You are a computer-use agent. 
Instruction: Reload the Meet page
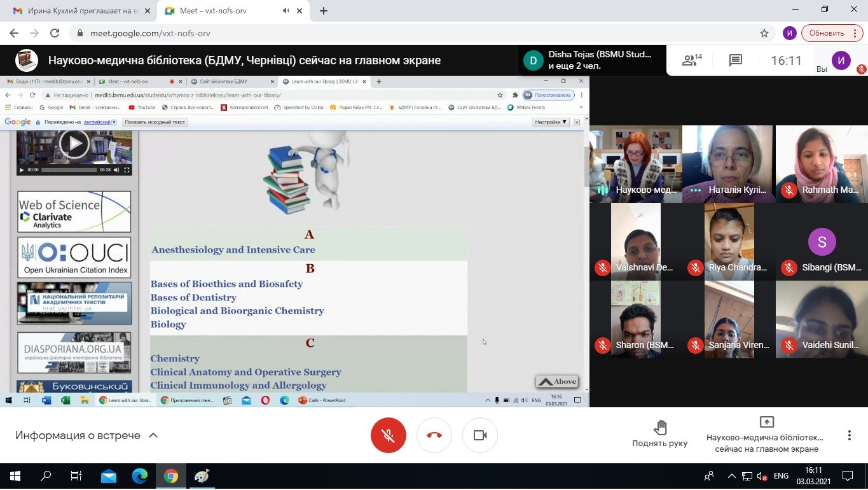(x=55, y=33)
